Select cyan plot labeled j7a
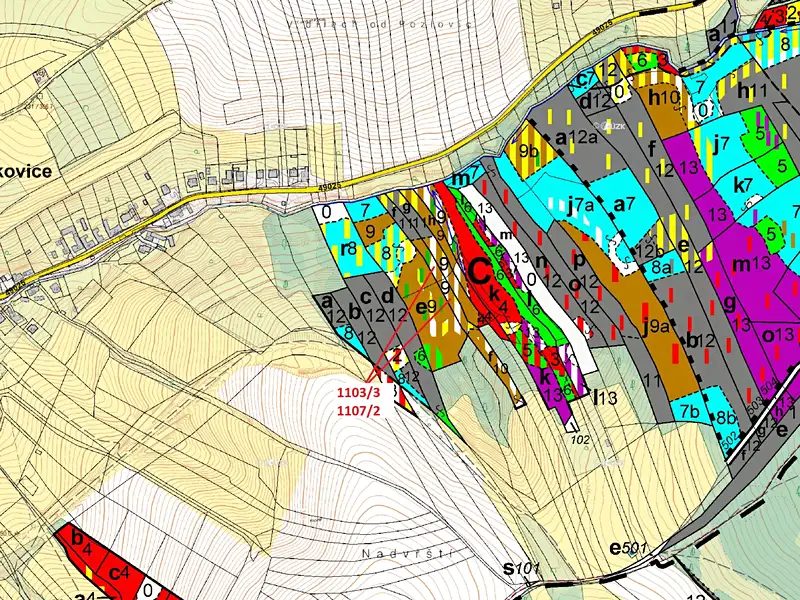This screenshot has width=800, height=600. [x=581, y=205]
